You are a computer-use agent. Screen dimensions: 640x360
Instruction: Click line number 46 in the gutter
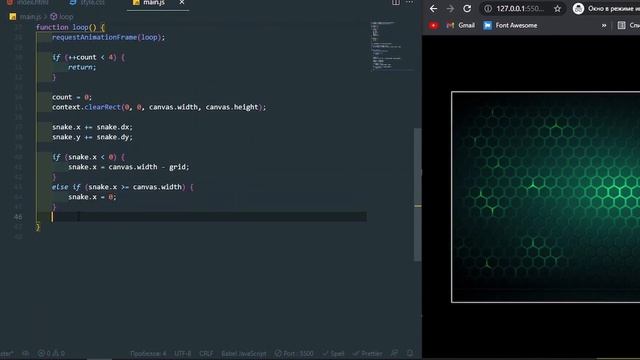click(18, 217)
